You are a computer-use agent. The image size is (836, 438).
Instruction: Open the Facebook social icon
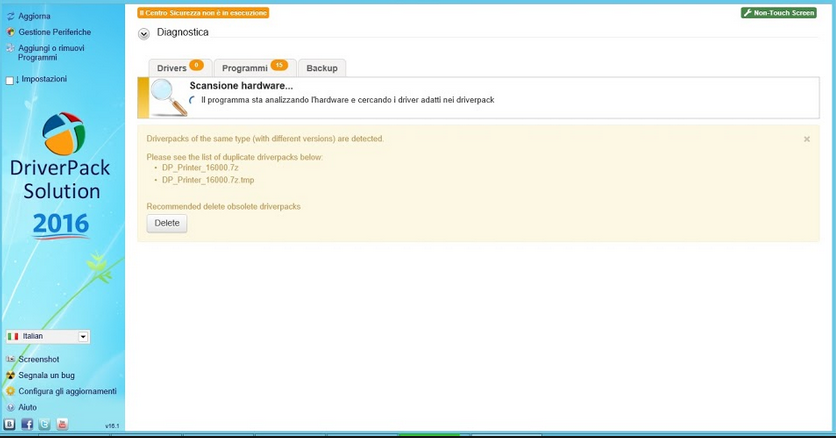pos(27,424)
